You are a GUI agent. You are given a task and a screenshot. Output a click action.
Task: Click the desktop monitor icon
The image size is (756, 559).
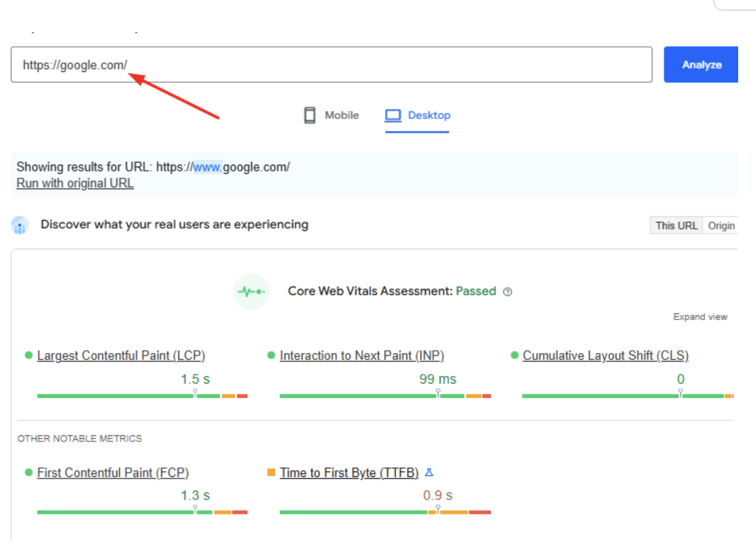[393, 115]
